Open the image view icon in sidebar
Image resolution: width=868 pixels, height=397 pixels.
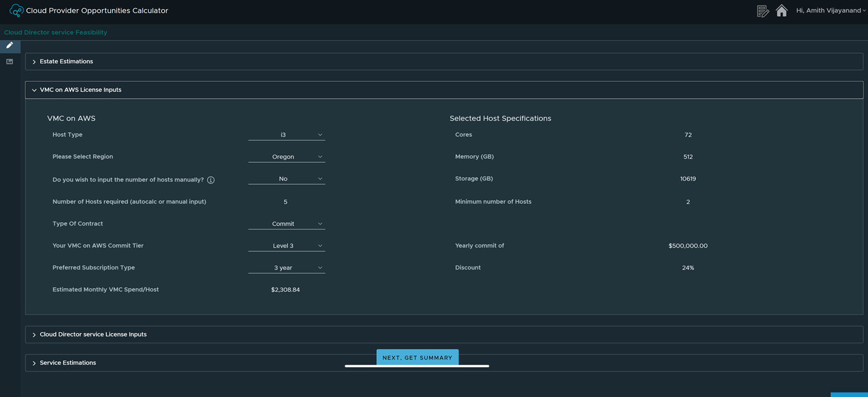coord(10,61)
